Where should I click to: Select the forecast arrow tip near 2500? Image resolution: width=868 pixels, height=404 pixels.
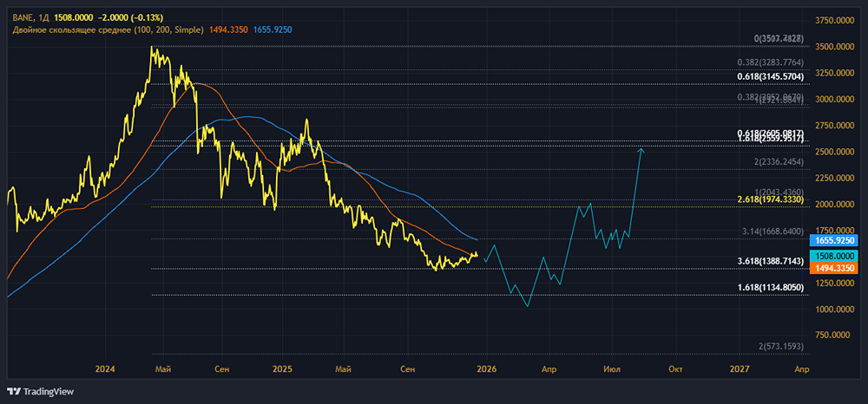click(641, 149)
